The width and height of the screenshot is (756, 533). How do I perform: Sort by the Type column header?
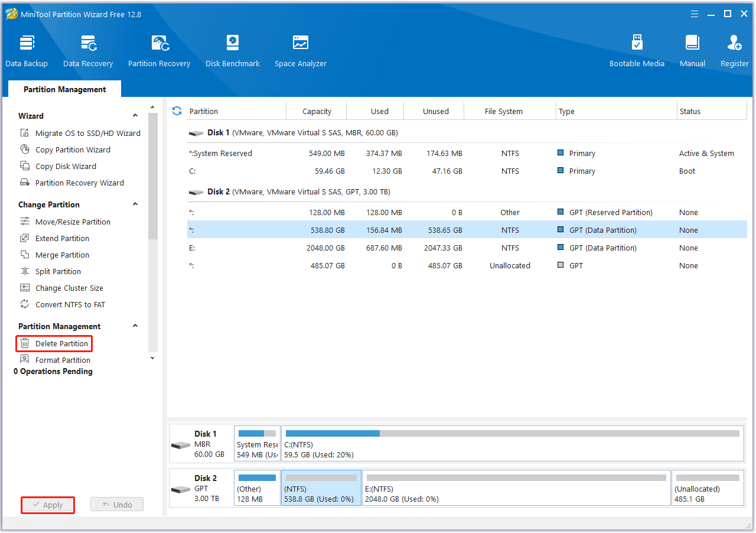(x=617, y=111)
